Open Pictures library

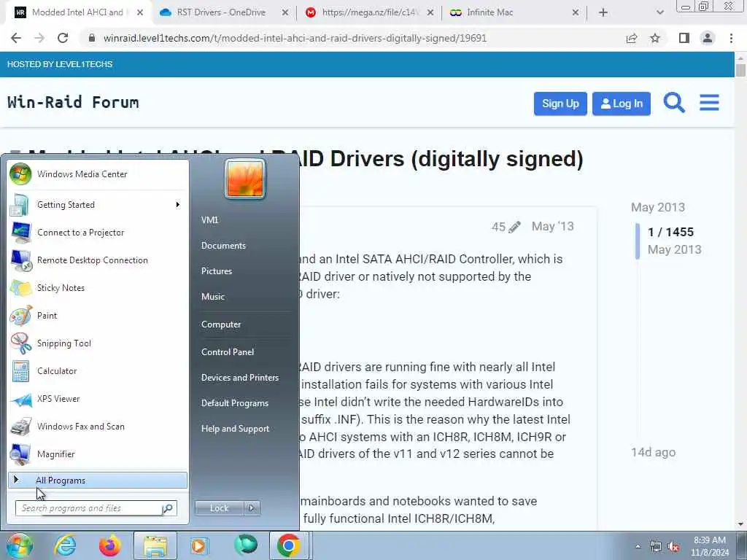(x=217, y=271)
